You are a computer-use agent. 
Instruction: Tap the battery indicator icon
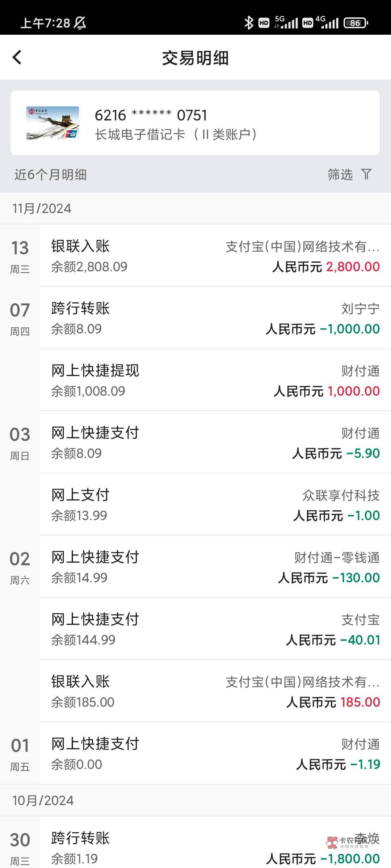point(355,23)
